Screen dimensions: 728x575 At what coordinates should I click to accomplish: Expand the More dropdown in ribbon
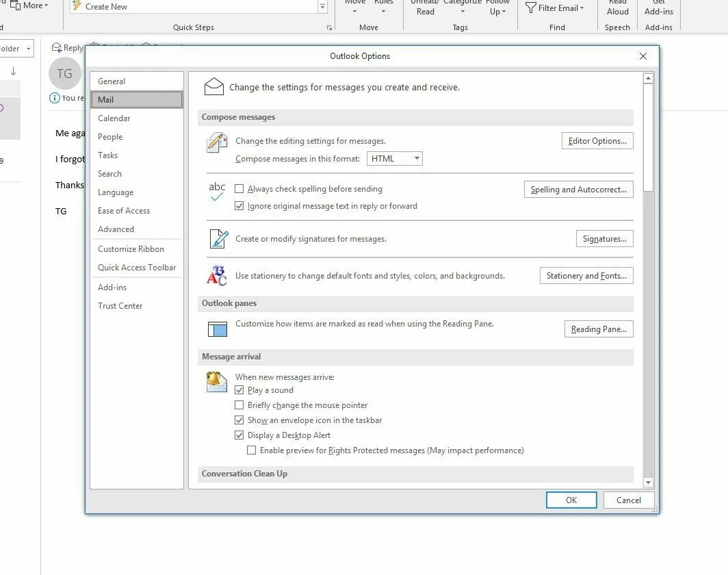[29, 5]
